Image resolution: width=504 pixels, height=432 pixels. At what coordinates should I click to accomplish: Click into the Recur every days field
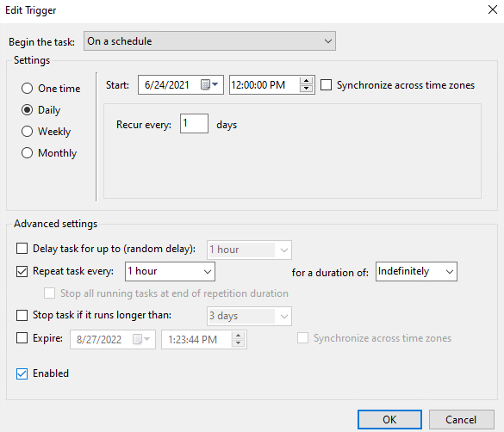pos(194,123)
